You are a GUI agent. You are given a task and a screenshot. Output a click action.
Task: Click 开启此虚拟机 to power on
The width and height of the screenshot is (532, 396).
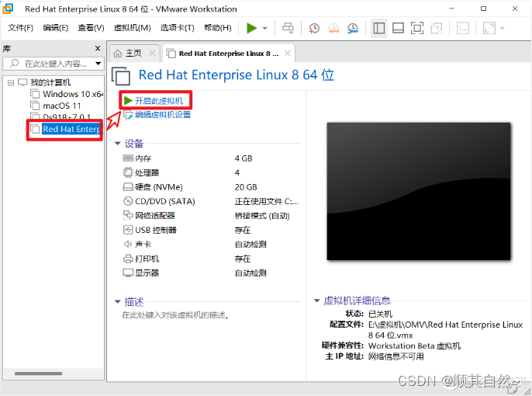(159, 100)
